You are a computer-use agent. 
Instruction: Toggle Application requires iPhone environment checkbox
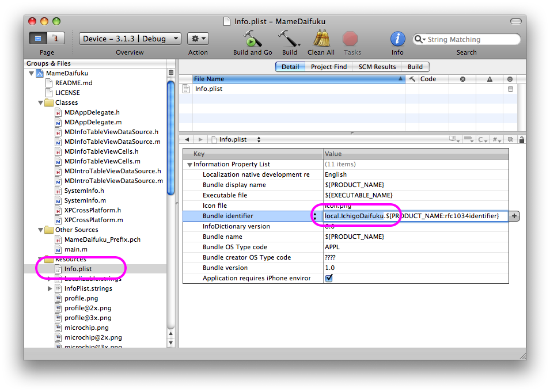point(329,278)
